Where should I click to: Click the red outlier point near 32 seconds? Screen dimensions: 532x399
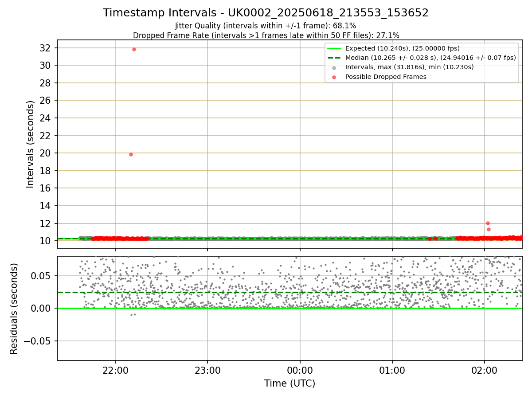(x=134, y=49)
